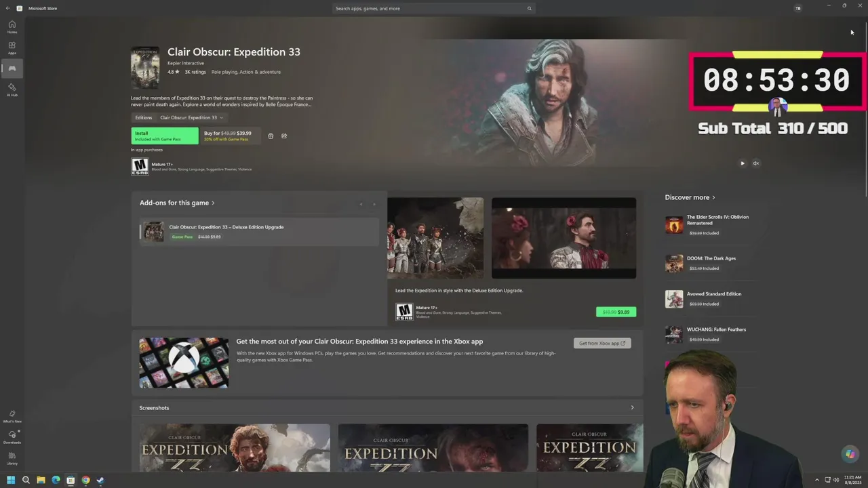
Task: Click the Xbox app promo image
Action: coord(184,363)
